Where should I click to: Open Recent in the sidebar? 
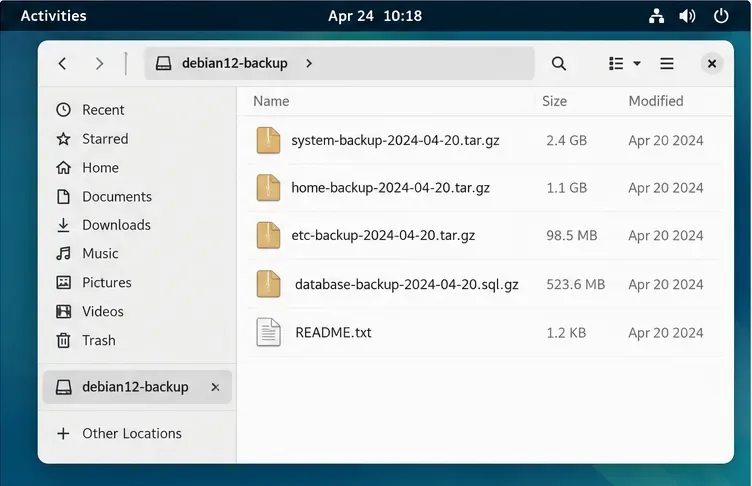pos(103,110)
